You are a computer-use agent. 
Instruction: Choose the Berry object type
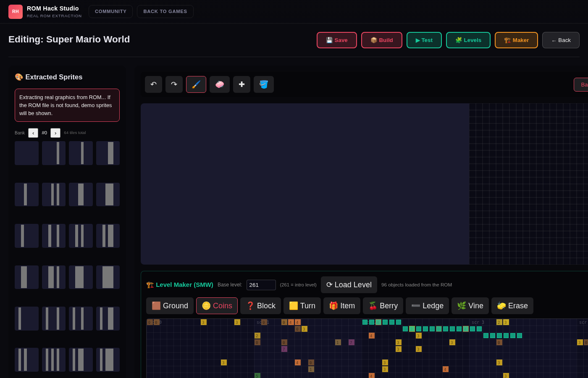click(x=383, y=306)
